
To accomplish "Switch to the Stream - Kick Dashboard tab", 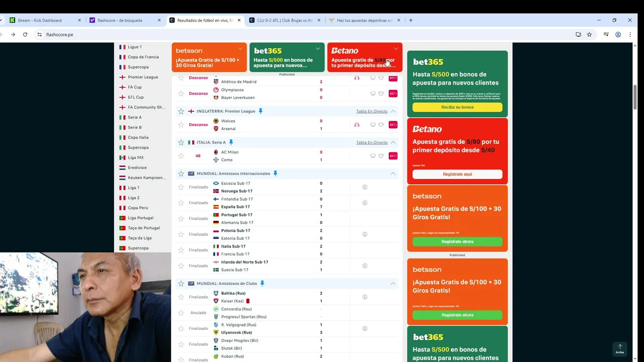I will tap(44, 21).
